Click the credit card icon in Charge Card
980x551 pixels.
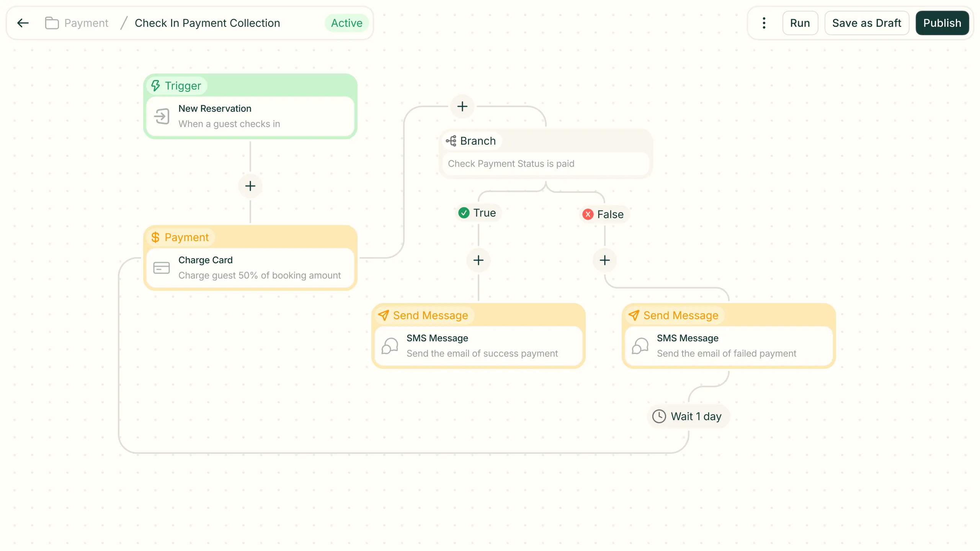[x=161, y=268]
